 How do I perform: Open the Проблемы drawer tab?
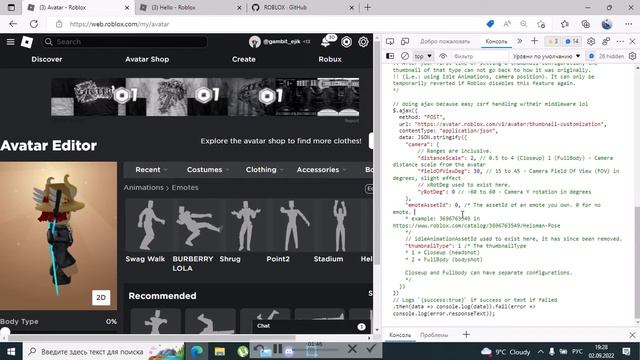point(434,335)
